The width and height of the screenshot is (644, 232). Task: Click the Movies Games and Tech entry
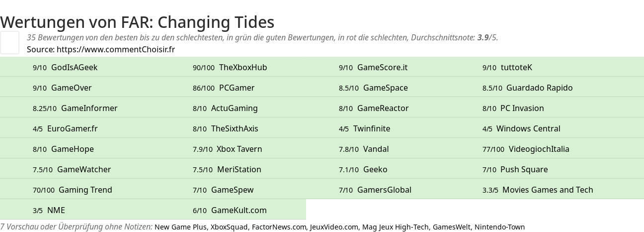(548, 190)
